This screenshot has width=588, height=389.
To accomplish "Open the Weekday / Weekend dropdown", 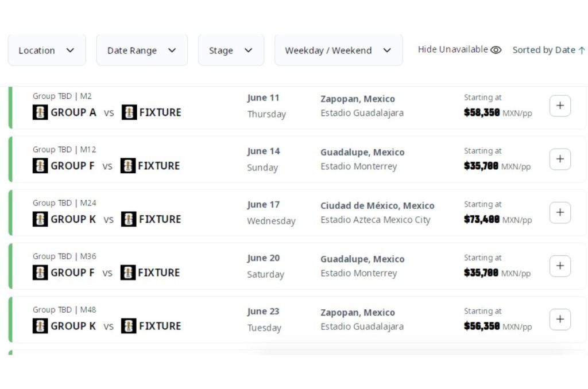I will tap(338, 50).
